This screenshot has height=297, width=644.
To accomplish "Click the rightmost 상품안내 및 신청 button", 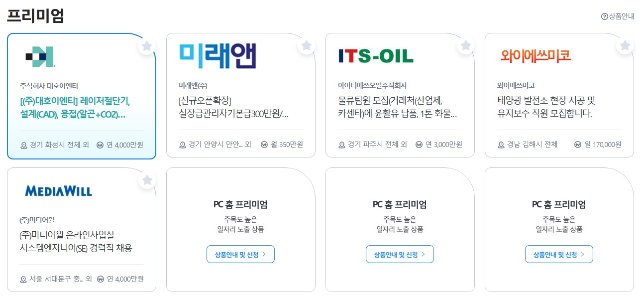I will [x=559, y=254].
